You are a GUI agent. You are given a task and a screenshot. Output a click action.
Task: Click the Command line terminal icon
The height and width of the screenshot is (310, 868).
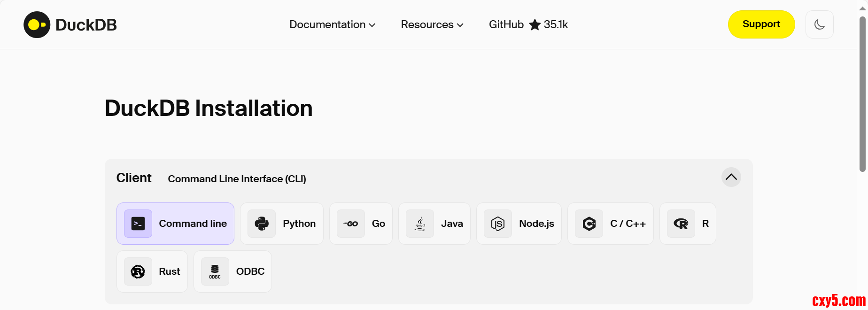pos(138,224)
